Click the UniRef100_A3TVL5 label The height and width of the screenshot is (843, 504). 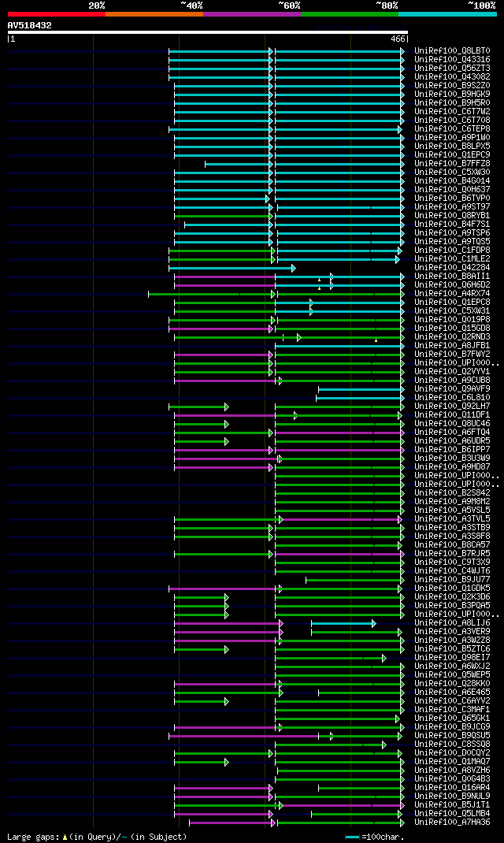point(452,519)
